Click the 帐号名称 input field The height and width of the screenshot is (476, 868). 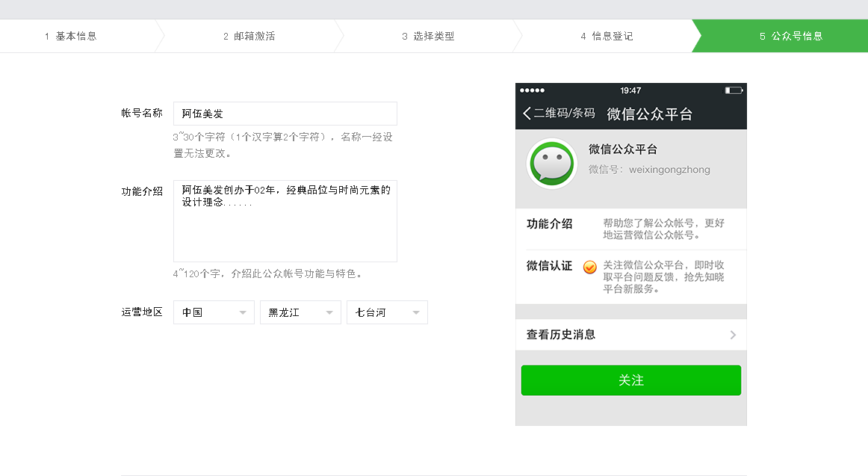(285, 114)
